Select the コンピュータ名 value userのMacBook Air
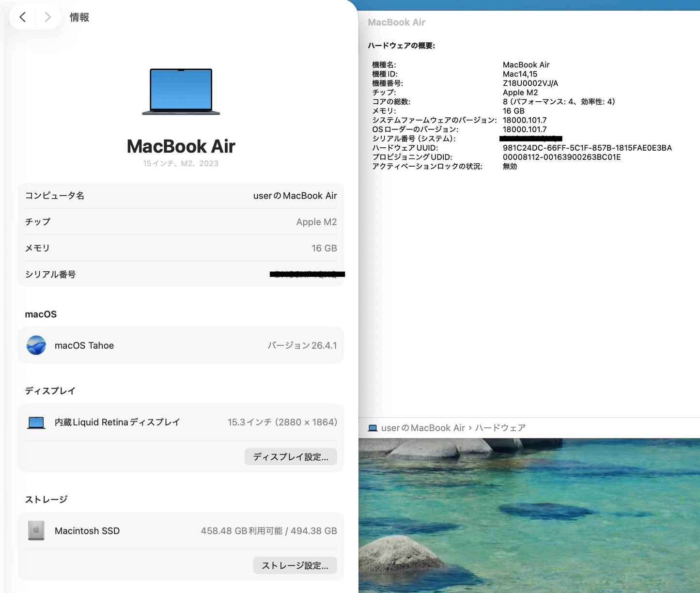The image size is (700, 593). pos(295,196)
